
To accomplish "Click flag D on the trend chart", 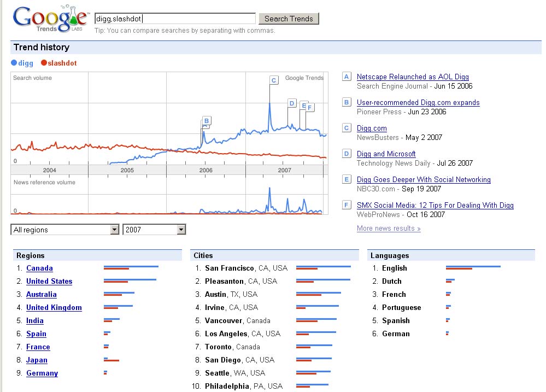I will pyautogui.click(x=292, y=103).
